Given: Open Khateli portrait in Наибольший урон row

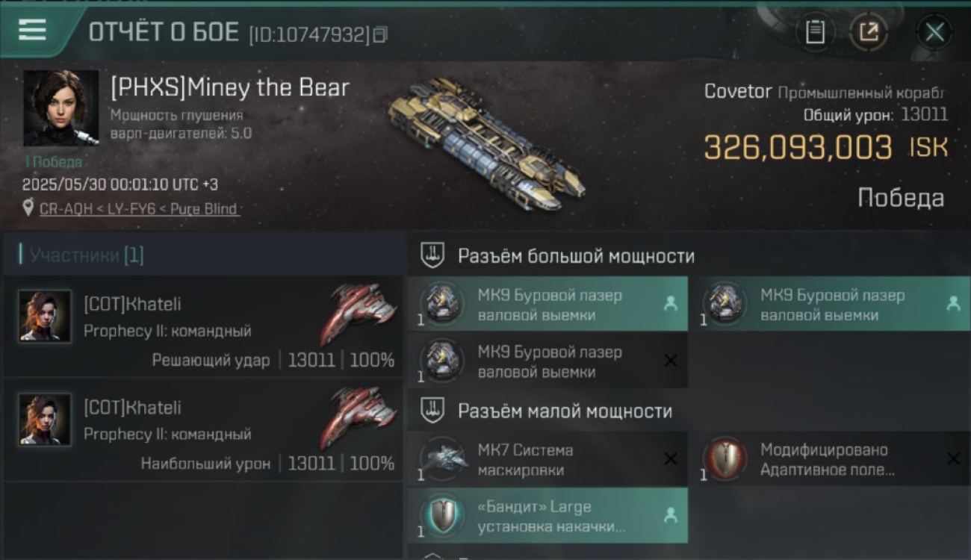Looking at the screenshot, I should coord(45,420).
